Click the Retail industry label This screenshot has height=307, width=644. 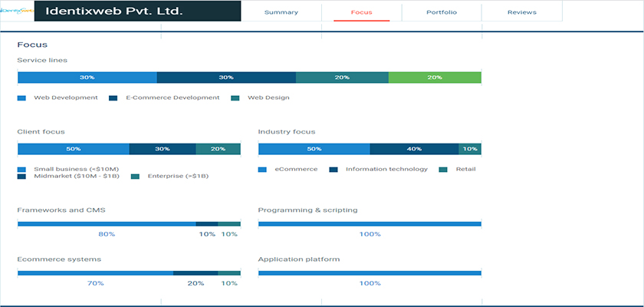[x=466, y=169]
